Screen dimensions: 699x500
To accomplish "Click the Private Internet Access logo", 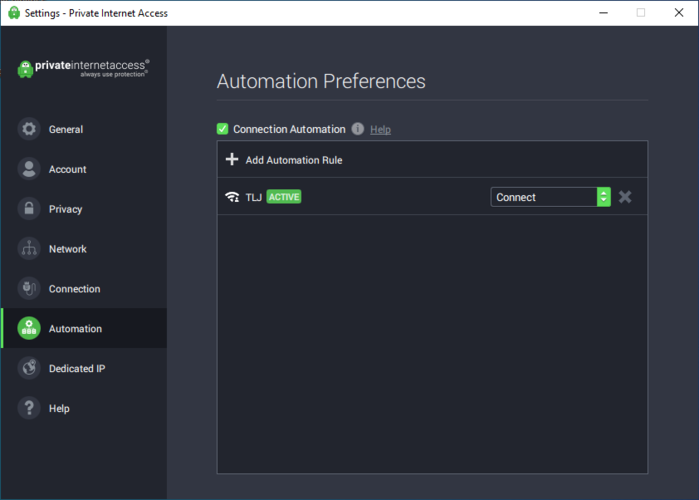I will pos(83,69).
